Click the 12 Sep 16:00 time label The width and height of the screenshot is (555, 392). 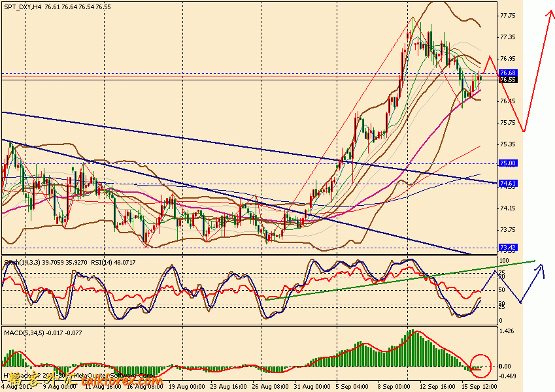(x=437, y=386)
